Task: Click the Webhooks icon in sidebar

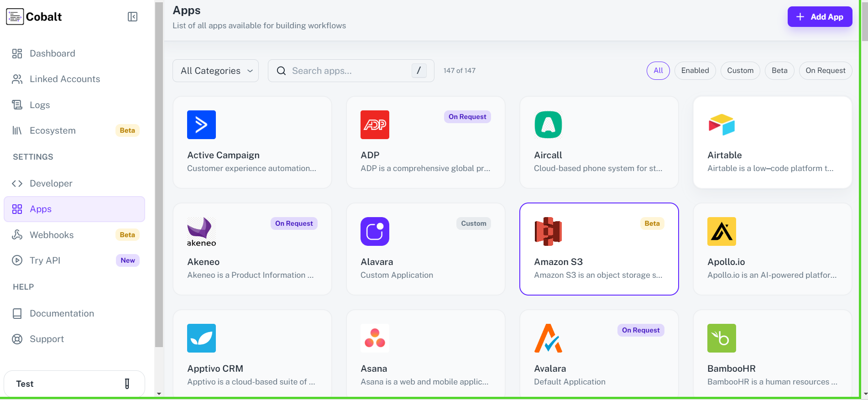Action: (x=17, y=235)
